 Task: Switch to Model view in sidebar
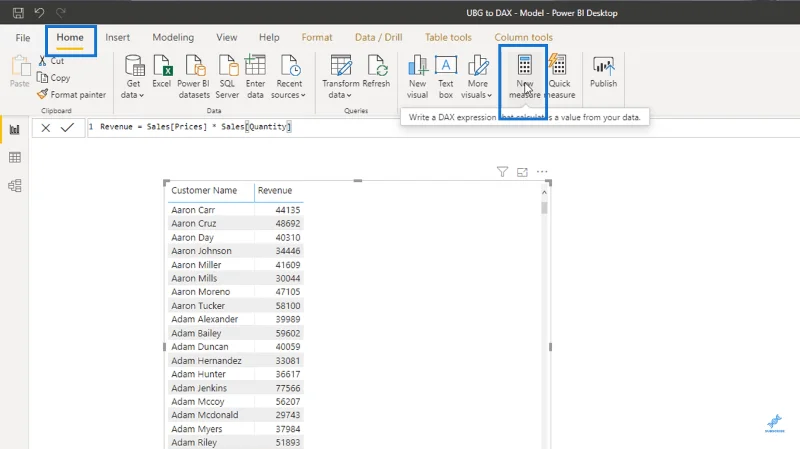(15, 185)
